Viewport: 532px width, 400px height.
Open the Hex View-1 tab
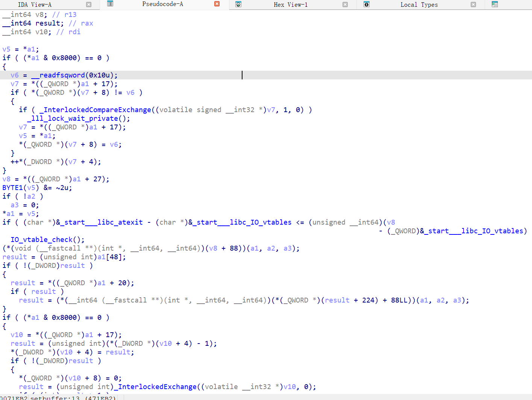click(291, 5)
